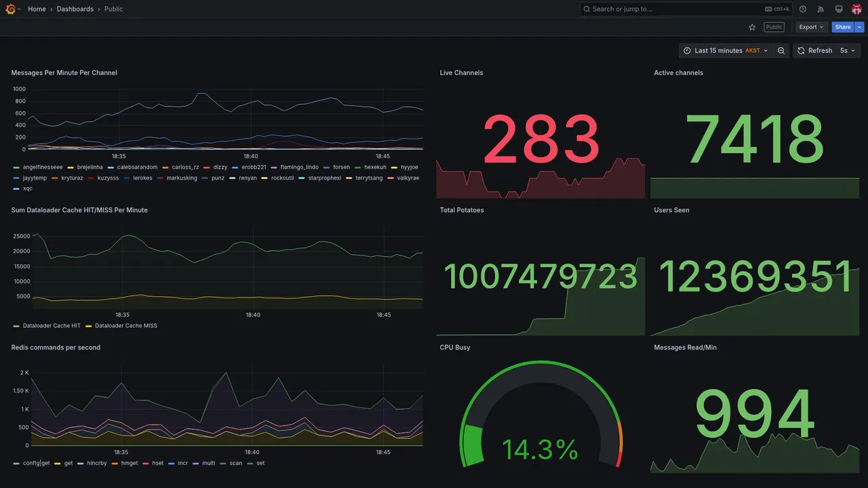Go to Home breadcrumb

click(37, 9)
